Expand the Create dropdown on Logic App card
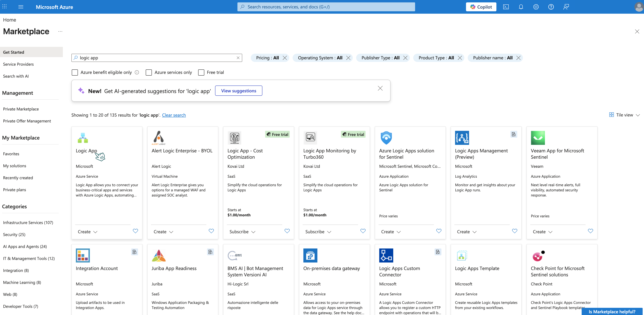Viewport: 644px width, 315px height. pyautogui.click(x=87, y=232)
